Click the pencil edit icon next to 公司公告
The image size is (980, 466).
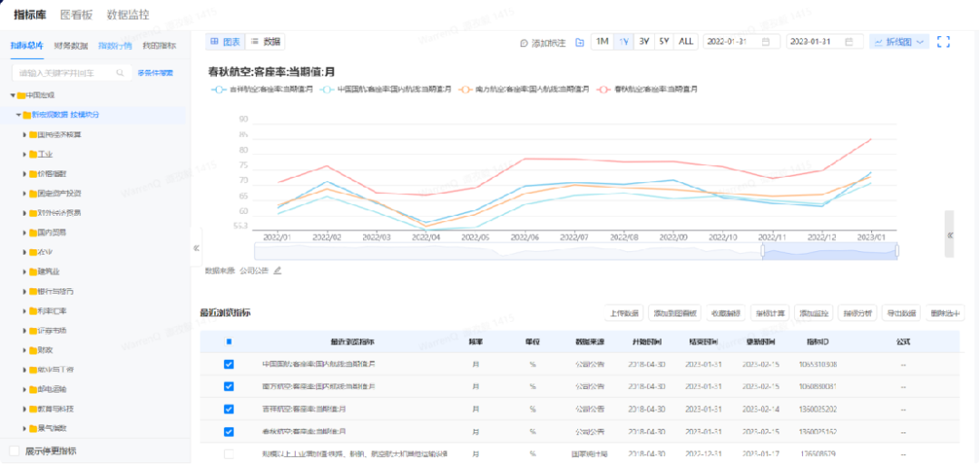(x=278, y=270)
